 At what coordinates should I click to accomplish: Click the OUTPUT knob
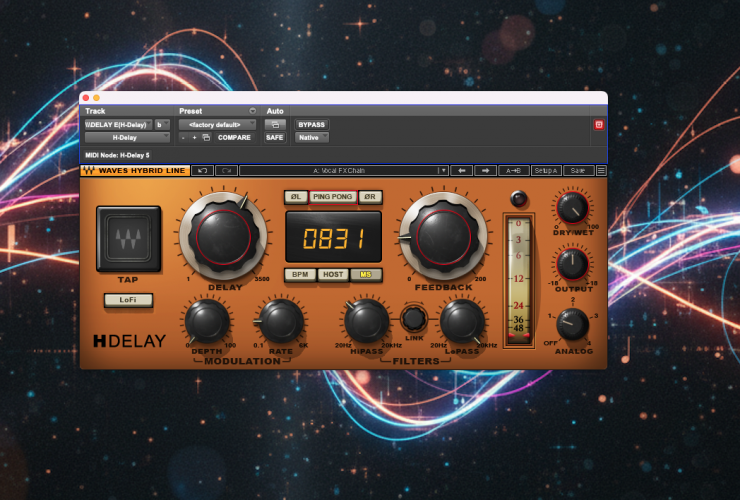pyautogui.click(x=572, y=263)
